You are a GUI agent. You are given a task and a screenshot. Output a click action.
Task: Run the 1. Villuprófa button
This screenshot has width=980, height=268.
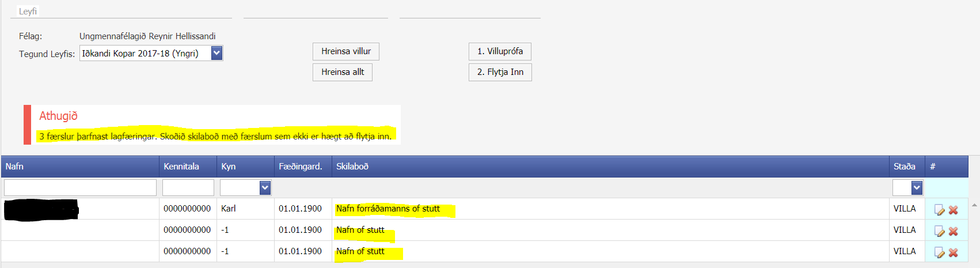(500, 51)
